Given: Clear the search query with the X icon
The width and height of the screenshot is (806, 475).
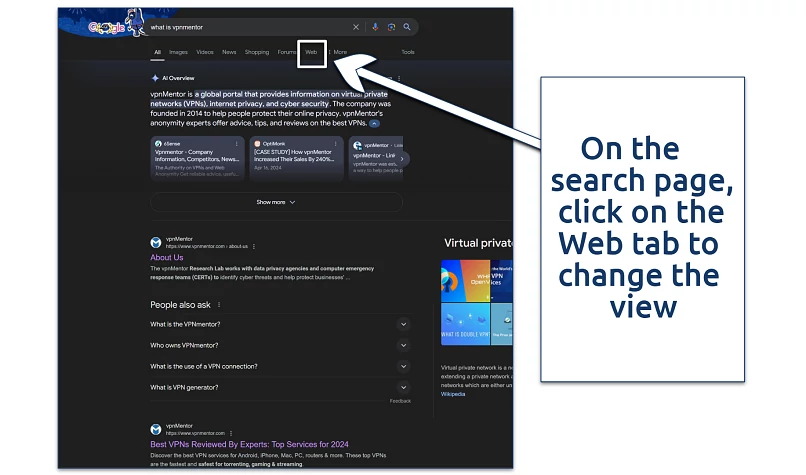Looking at the screenshot, I should tap(356, 27).
